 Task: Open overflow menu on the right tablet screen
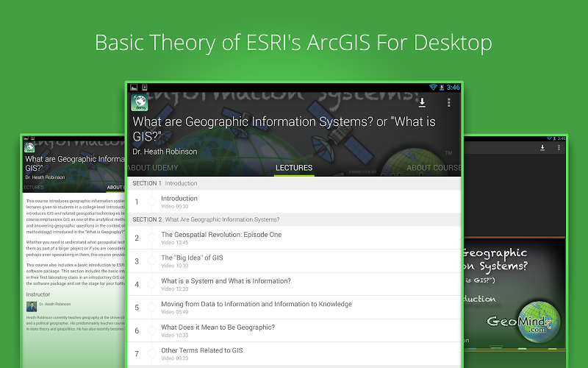pyautogui.click(x=559, y=148)
